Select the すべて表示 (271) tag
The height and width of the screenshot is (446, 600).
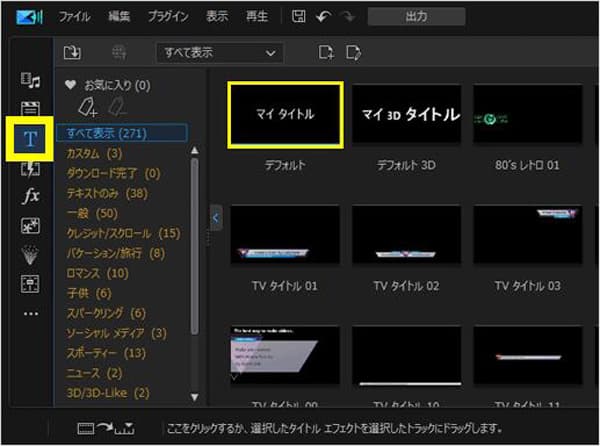click(x=122, y=133)
